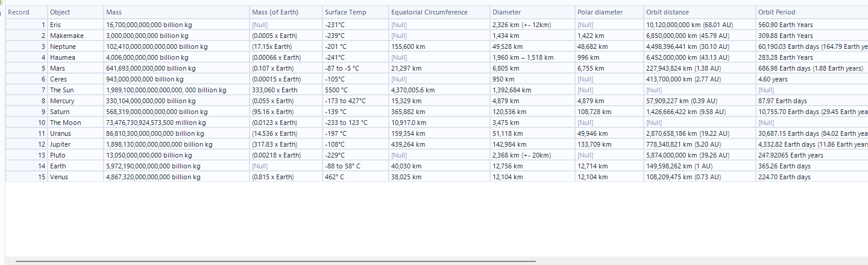The height and width of the screenshot is (265, 868).
Task: Click the 462° C cell
Action: pos(355,177)
